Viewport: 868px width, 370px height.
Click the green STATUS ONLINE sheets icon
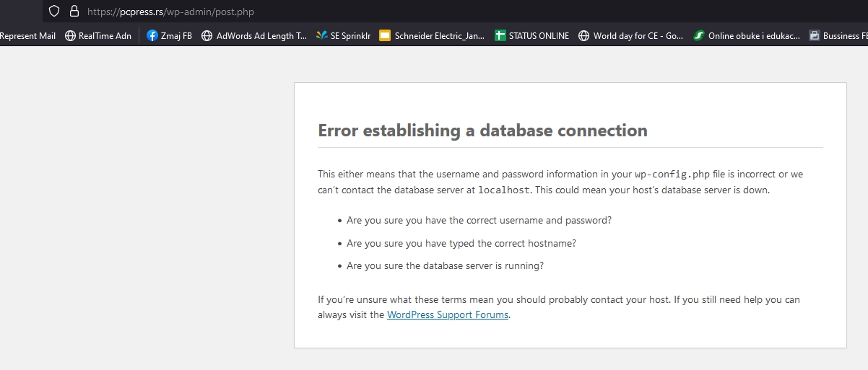click(x=500, y=35)
